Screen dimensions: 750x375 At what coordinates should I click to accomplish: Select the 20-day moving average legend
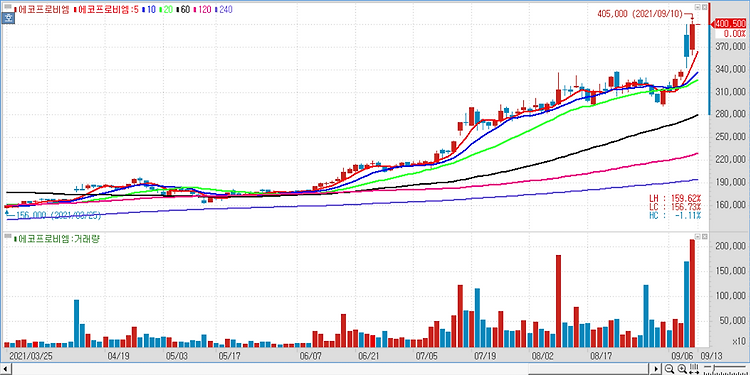(165, 9)
